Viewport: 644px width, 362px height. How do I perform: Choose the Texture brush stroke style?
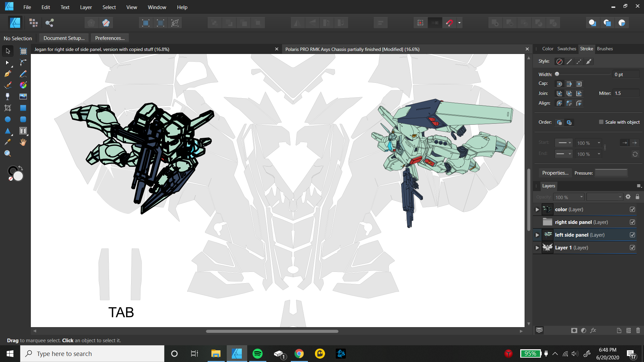click(589, 61)
